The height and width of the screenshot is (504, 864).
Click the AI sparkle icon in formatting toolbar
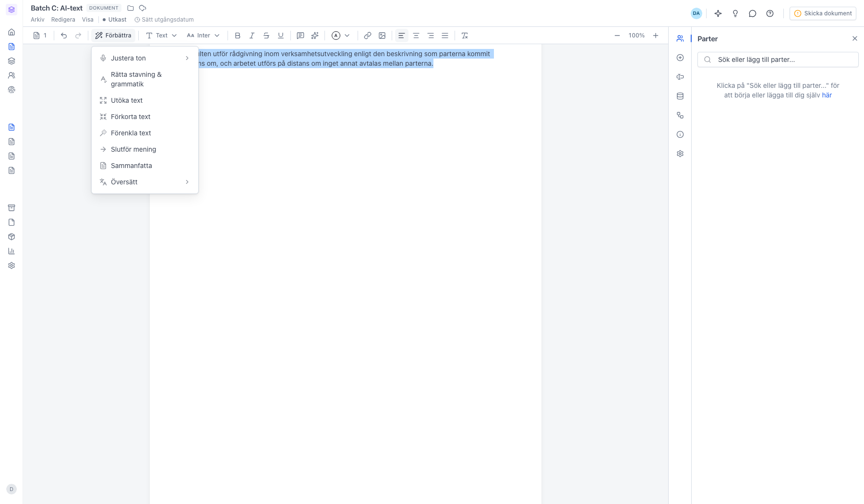pyautogui.click(x=315, y=36)
